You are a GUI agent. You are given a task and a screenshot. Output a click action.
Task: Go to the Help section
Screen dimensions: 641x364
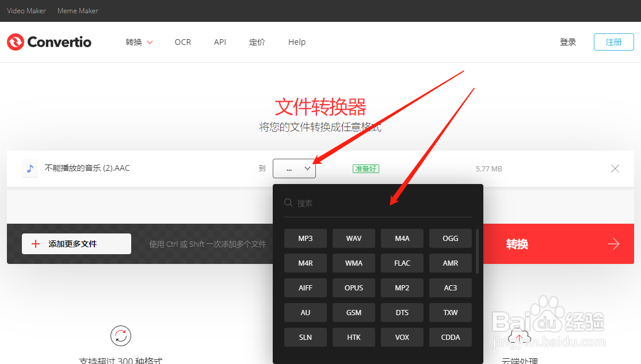(x=297, y=42)
